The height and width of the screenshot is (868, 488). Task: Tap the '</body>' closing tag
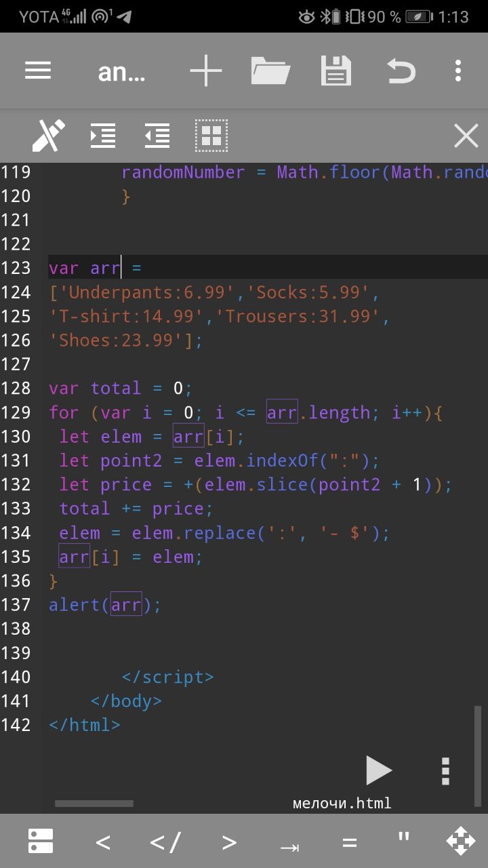126,701
